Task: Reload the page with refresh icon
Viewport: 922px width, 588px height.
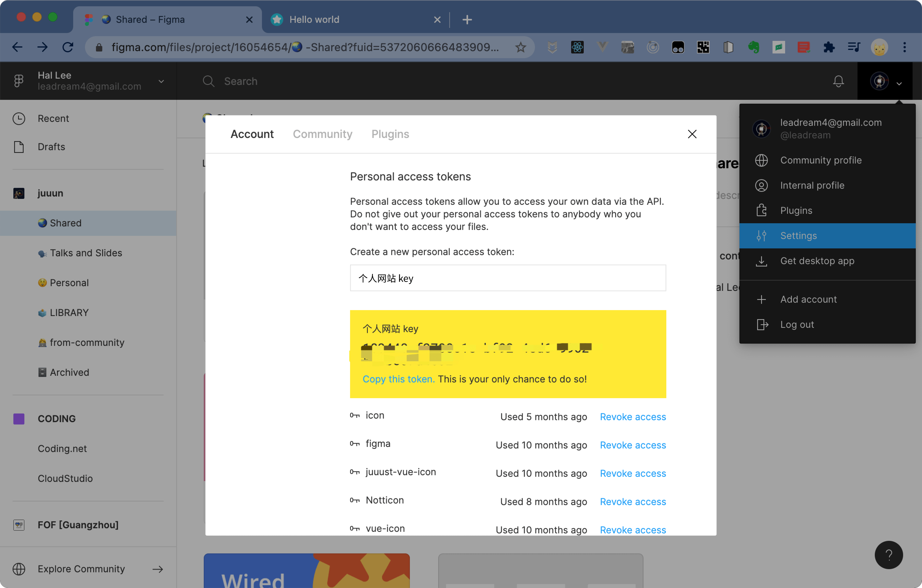Action: (x=68, y=47)
